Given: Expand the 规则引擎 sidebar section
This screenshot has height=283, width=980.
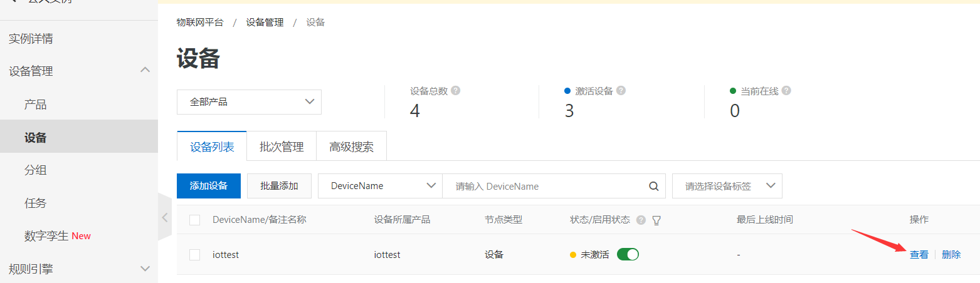Looking at the screenshot, I should (145, 269).
